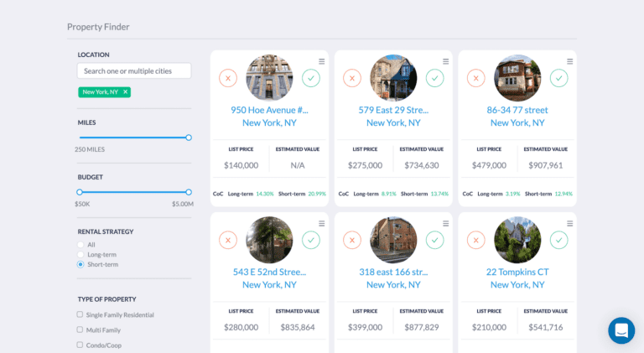Open the menu on 950 Hoe Avenue card
The width and height of the screenshot is (644, 353).
pyautogui.click(x=322, y=61)
